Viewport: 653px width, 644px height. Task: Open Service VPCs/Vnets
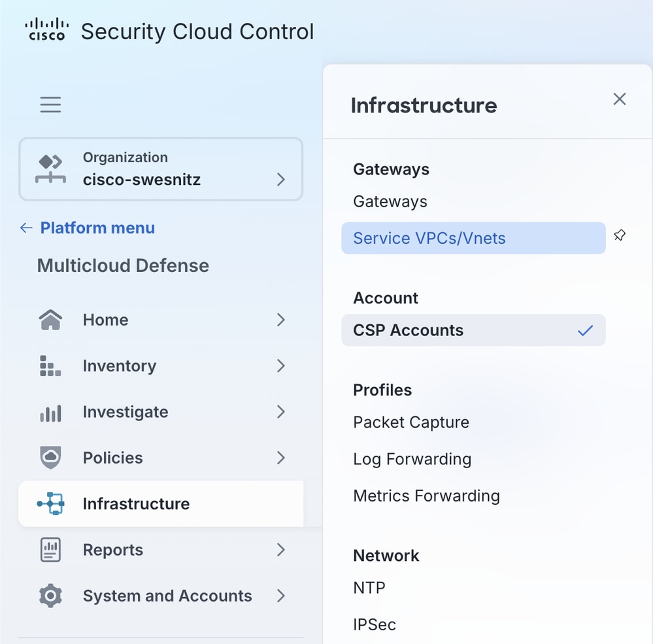pyautogui.click(x=473, y=238)
